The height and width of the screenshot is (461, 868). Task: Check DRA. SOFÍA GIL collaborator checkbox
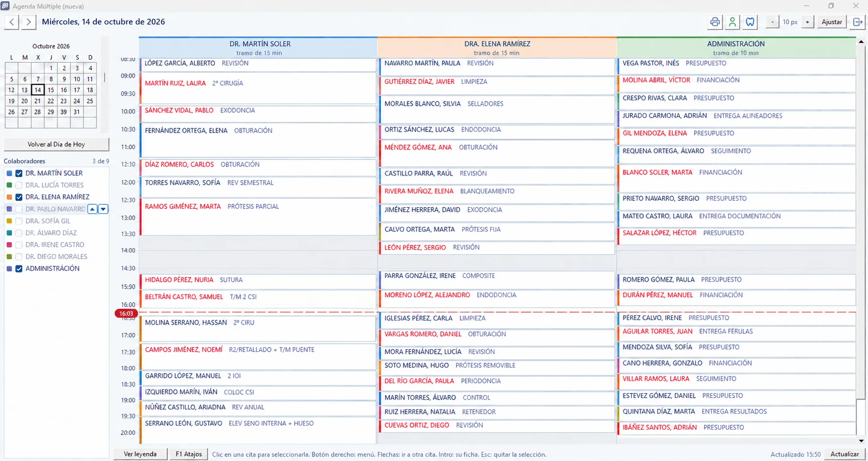[x=19, y=221]
